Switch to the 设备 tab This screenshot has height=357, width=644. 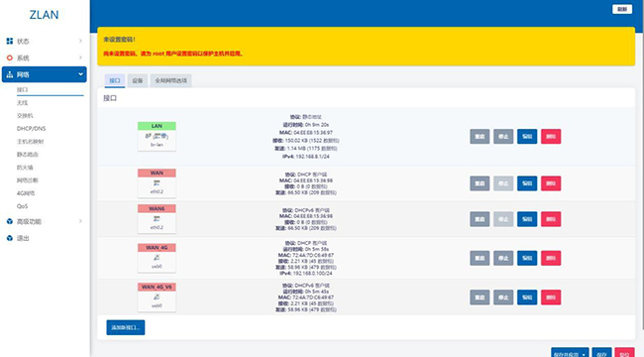pos(137,80)
